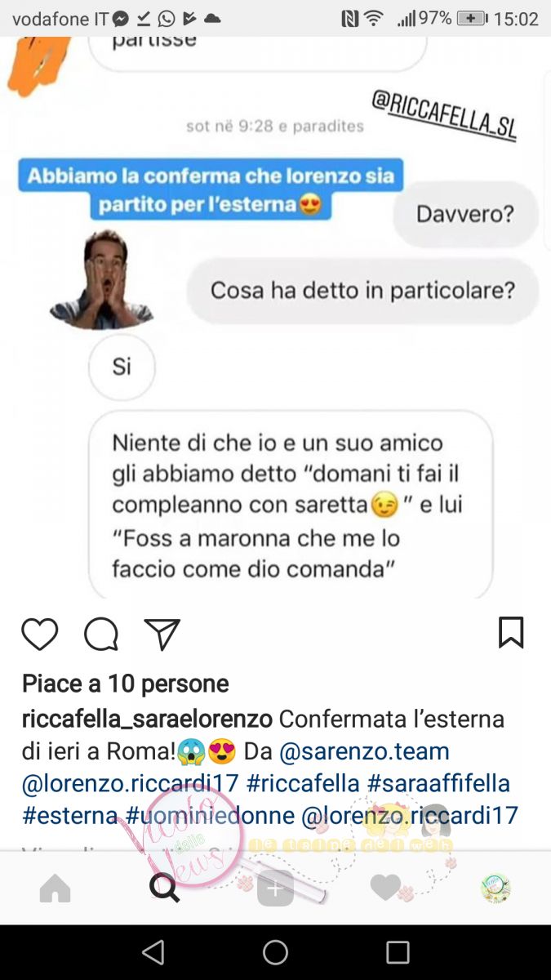Image resolution: width=551 pixels, height=980 pixels.
Task: Like the post with the heart icon
Action: 39,635
